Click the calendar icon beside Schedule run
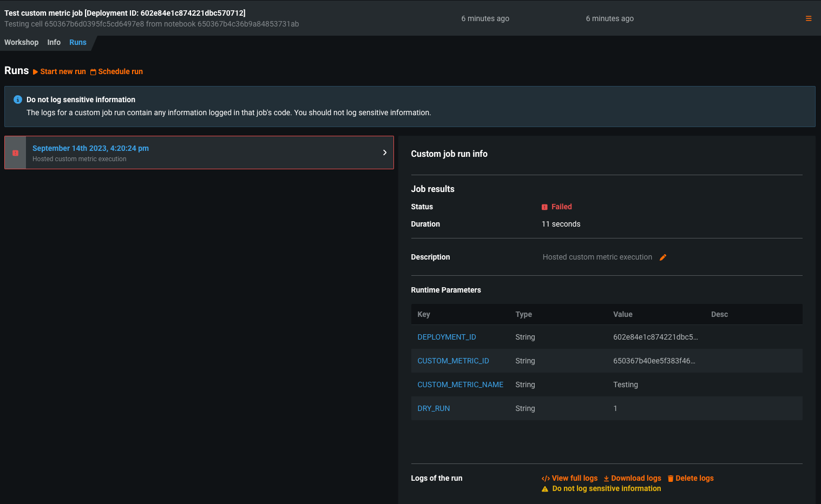821x504 pixels. coord(93,72)
